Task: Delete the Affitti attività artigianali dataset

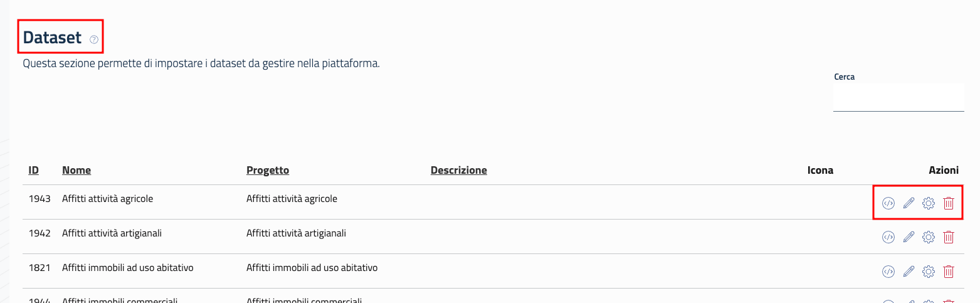Action: coord(949,237)
